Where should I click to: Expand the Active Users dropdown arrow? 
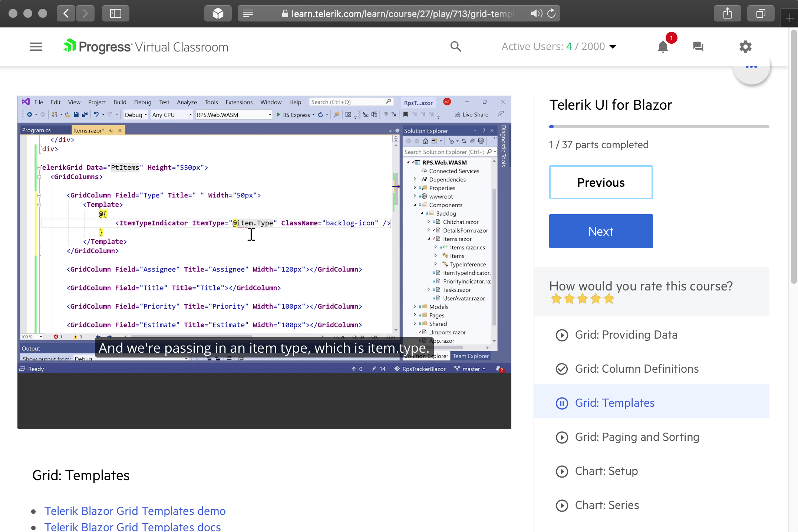tap(613, 47)
